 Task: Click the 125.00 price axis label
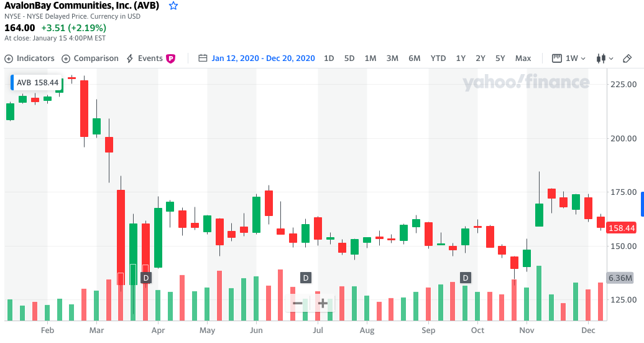tap(623, 300)
